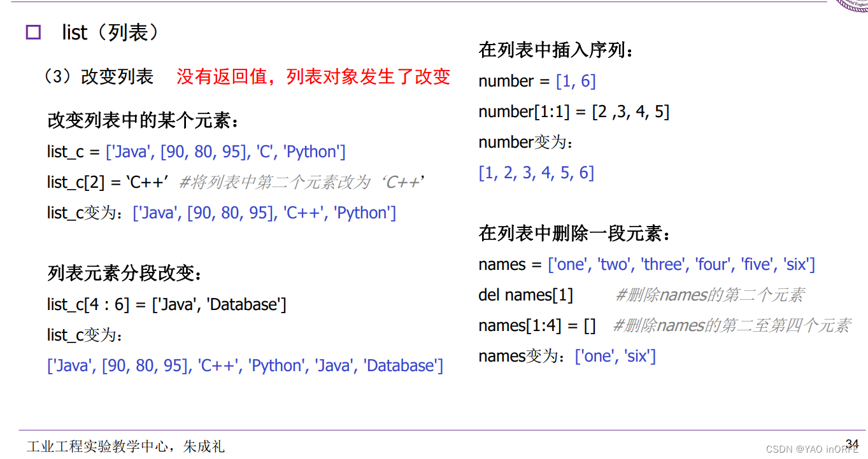Click the blue result '[1, 2, 3, 4, 5, 6]'
This screenshot has height=459, width=868.
coord(536,173)
